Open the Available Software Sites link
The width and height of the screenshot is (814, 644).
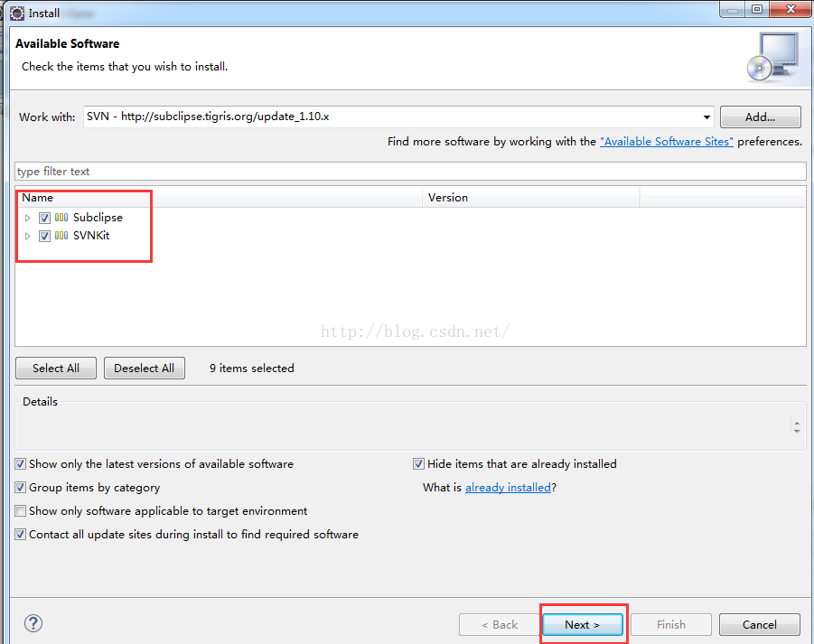[x=667, y=142]
